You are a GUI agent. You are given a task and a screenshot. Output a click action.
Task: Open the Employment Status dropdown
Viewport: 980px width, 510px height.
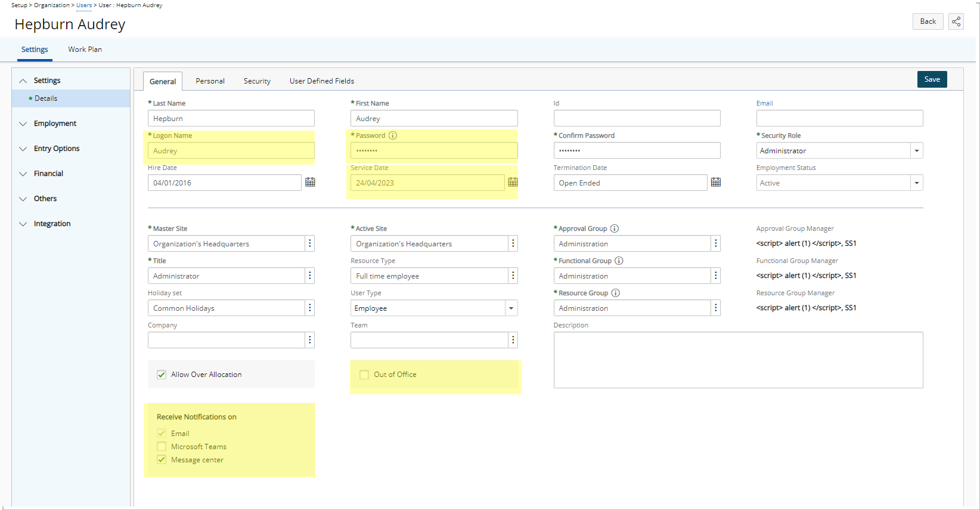pos(917,183)
